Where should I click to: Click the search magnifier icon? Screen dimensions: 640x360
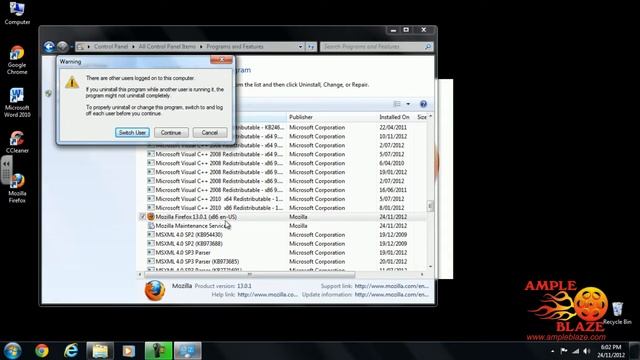[x=428, y=47]
